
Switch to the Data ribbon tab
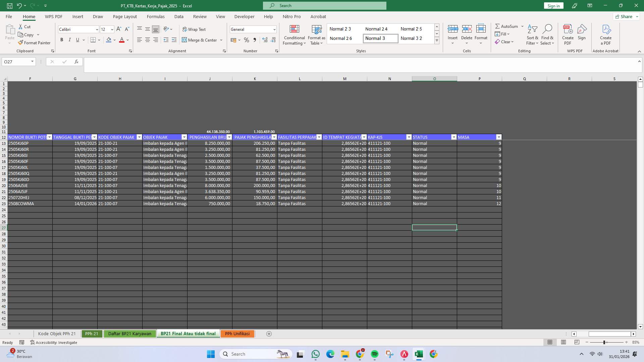tap(179, 16)
